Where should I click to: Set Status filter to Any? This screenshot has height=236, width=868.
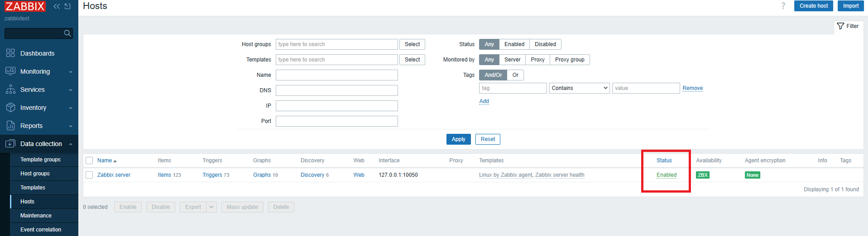click(x=489, y=44)
